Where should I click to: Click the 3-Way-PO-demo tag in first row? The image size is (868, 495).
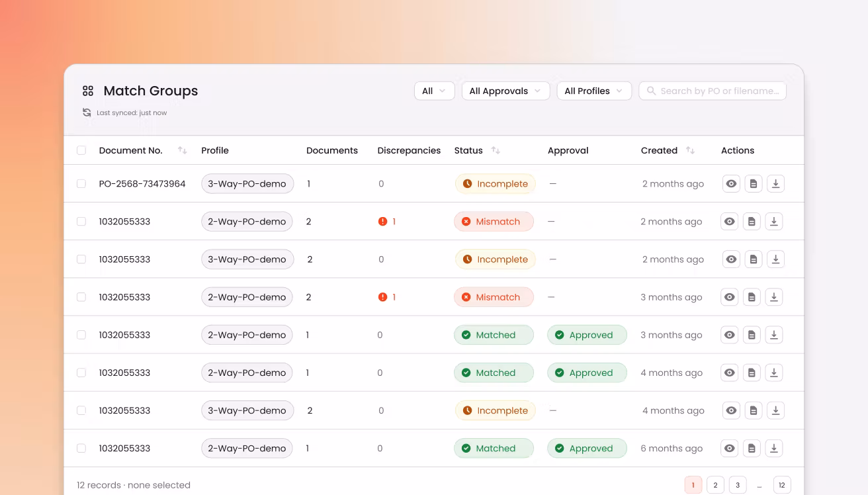click(247, 184)
